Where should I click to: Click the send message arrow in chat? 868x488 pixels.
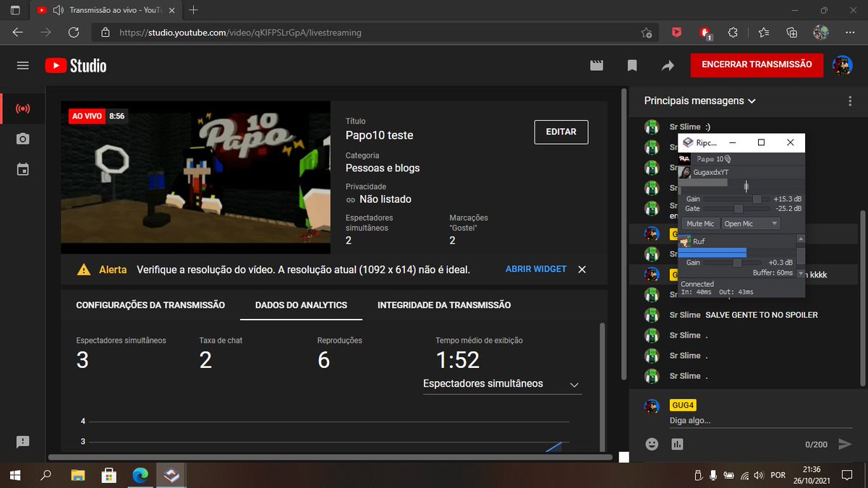click(x=844, y=444)
